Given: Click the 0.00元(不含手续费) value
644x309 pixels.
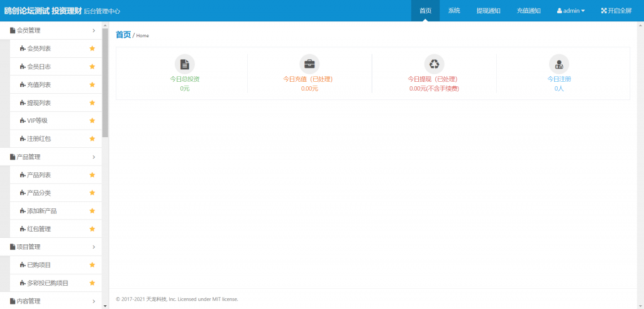Looking at the screenshot, I should (x=434, y=88).
